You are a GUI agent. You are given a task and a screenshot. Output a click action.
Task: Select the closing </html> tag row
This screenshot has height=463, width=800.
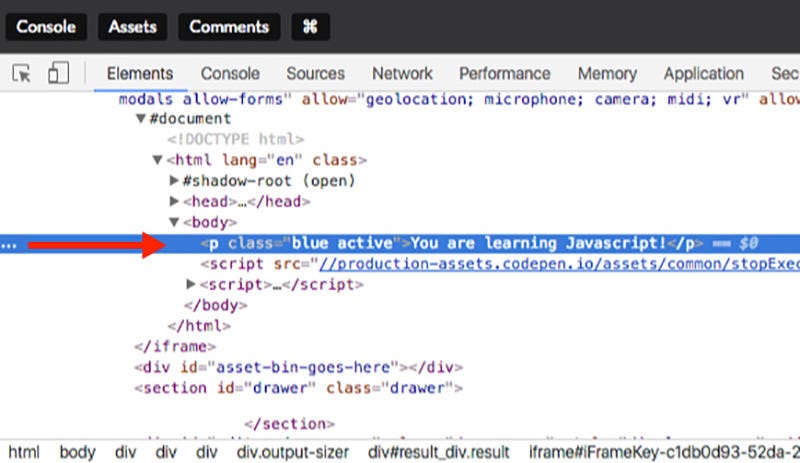click(x=199, y=326)
